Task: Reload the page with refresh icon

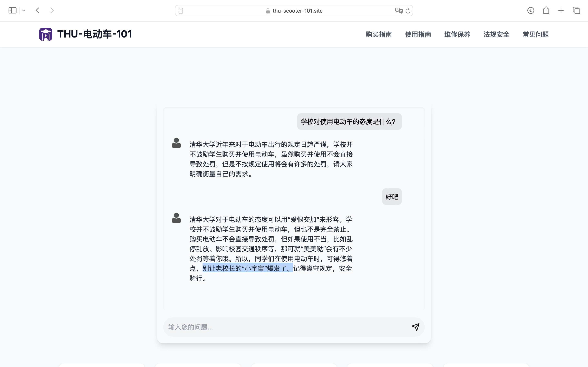Action: pyautogui.click(x=408, y=11)
